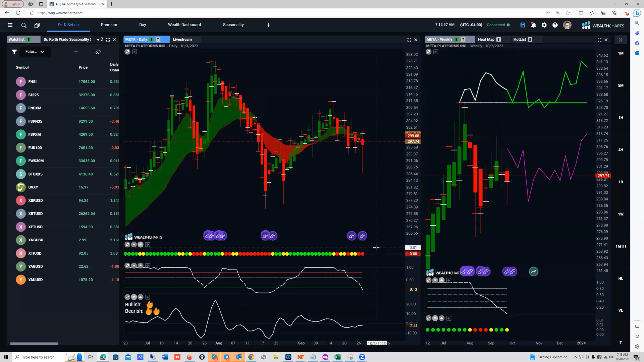The height and width of the screenshot is (362, 644).
Task: Toggle price pane visibility on META Weekly chart
Action: click(x=428, y=52)
